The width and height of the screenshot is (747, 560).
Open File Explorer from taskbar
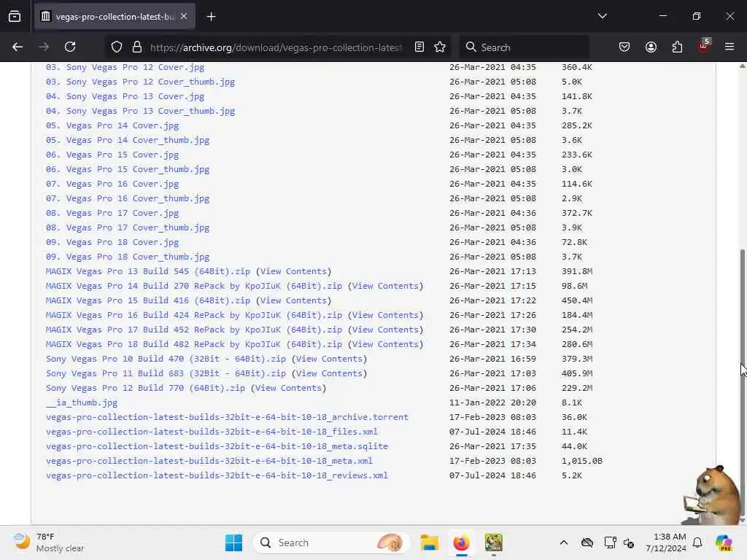click(429, 542)
